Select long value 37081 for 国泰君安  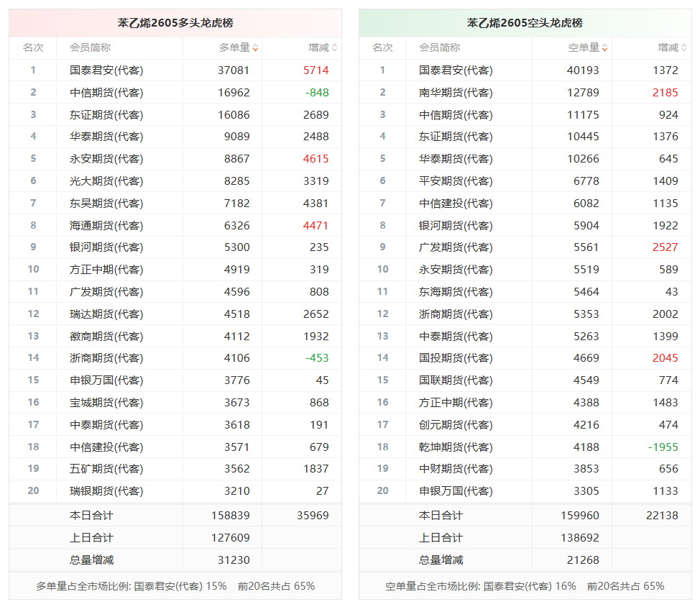click(x=234, y=70)
